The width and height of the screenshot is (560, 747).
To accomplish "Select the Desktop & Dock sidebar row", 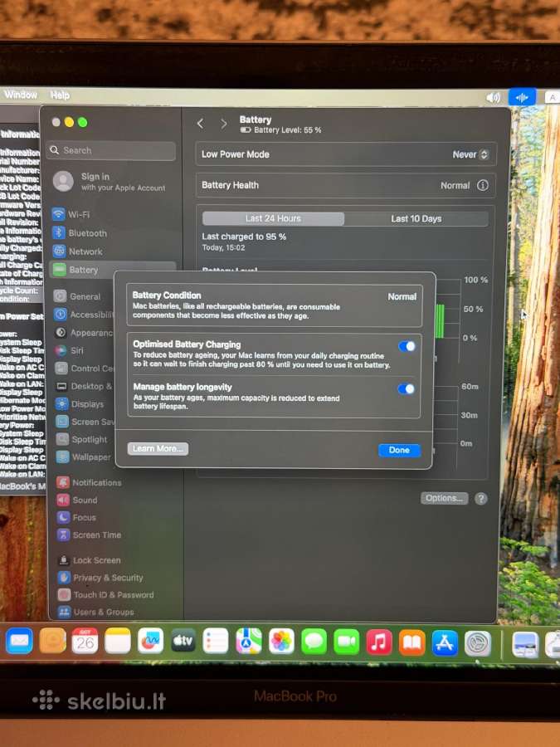I will point(85,386).
